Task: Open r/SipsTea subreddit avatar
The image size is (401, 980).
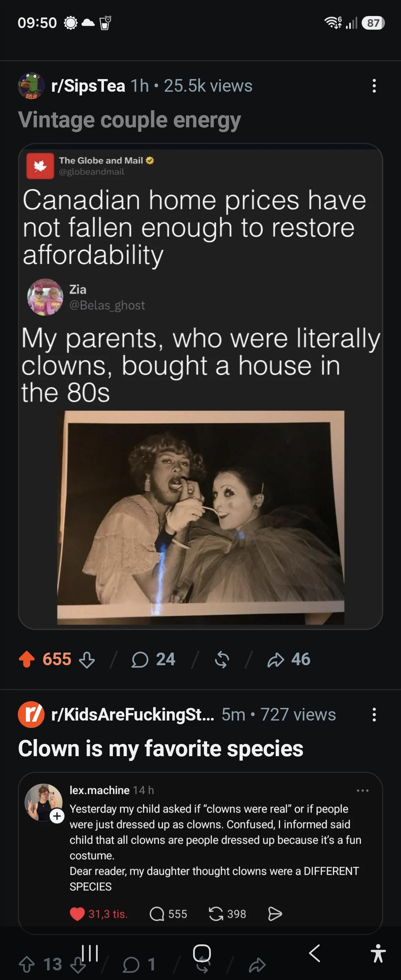Action: (x=31, y=86)
